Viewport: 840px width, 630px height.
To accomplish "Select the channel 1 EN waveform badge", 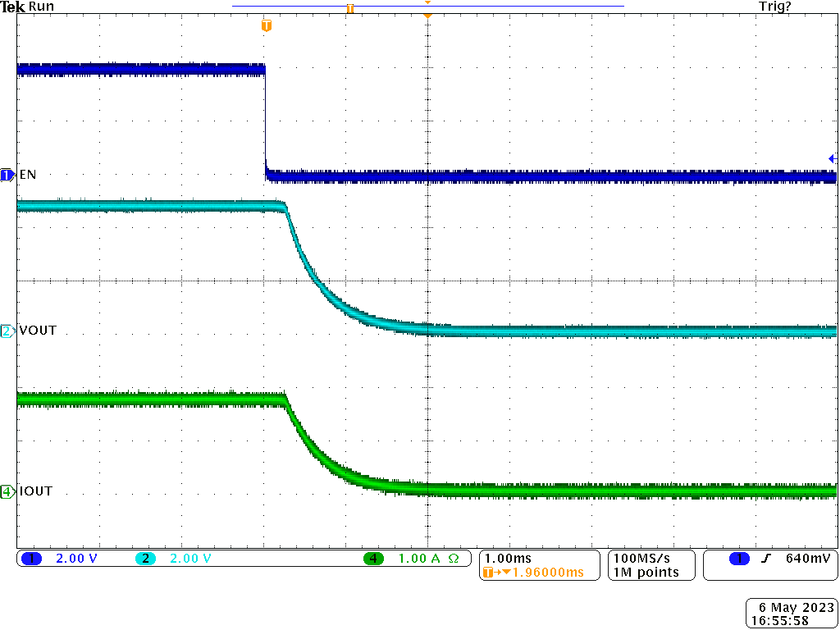I will (x=7, y=175).
